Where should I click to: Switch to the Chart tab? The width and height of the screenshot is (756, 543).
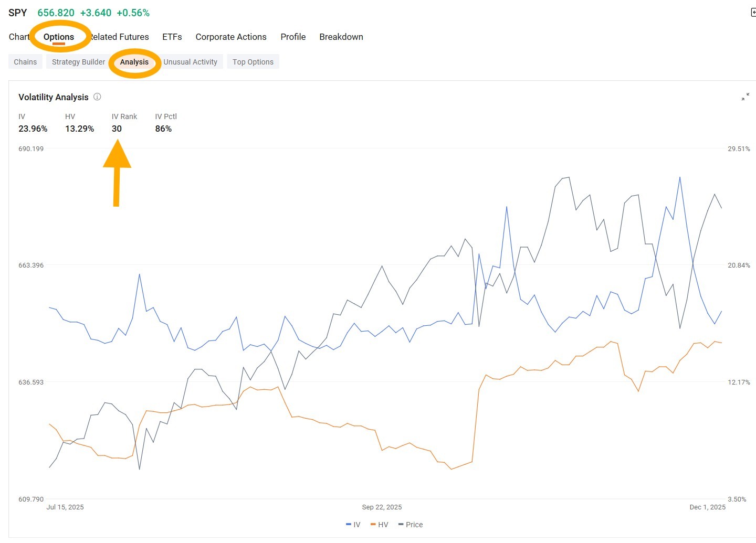pos(19,37)
